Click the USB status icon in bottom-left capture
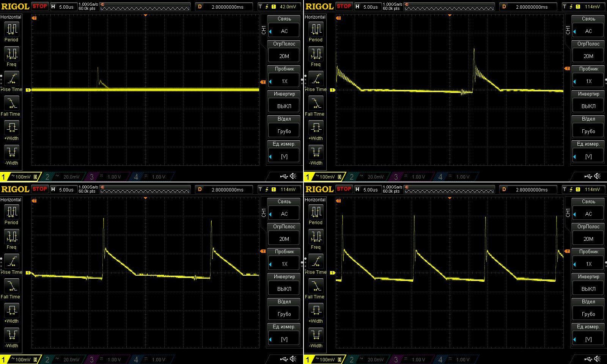This screenshot has height=364, width=607. (284, 359)
